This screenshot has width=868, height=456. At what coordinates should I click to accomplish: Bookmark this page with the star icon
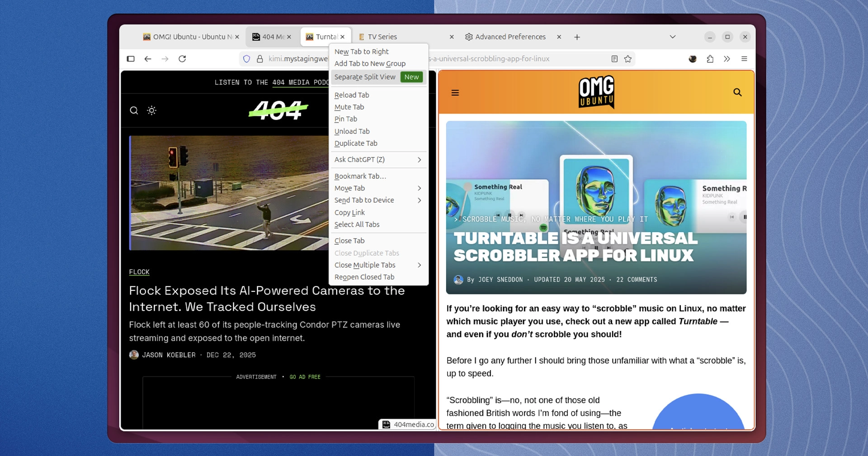628,59
